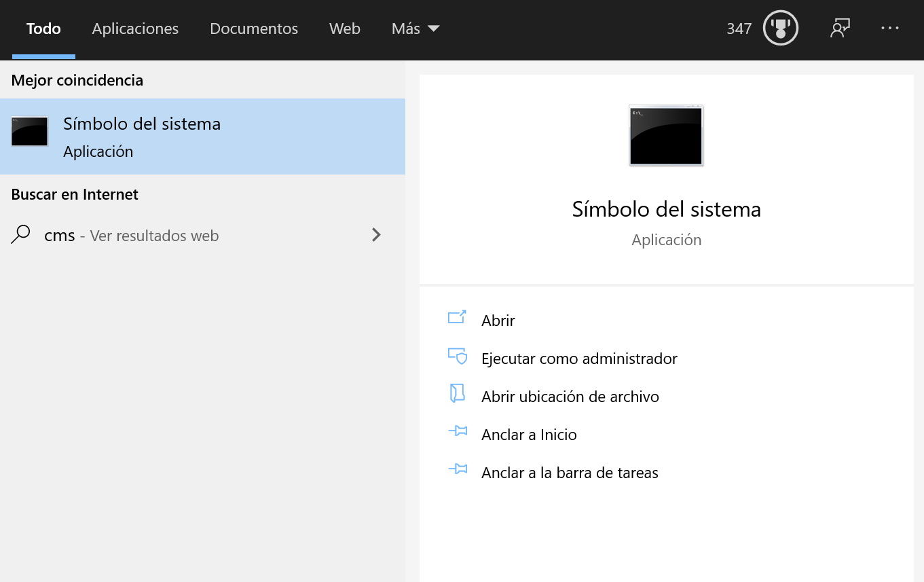Open the feedback person icon
This screenshot has width=924, height=582.
[840, 29]
